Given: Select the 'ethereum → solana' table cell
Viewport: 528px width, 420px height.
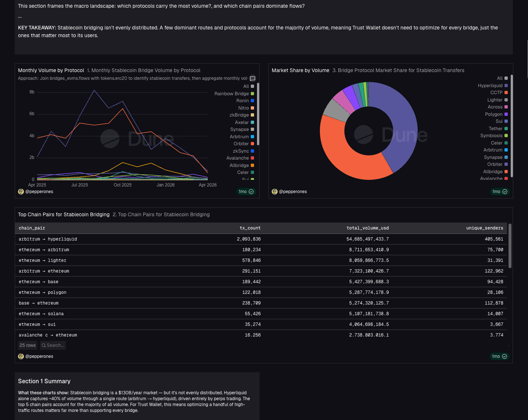Looking at the screenshot, I should click(x=41, y=314).
